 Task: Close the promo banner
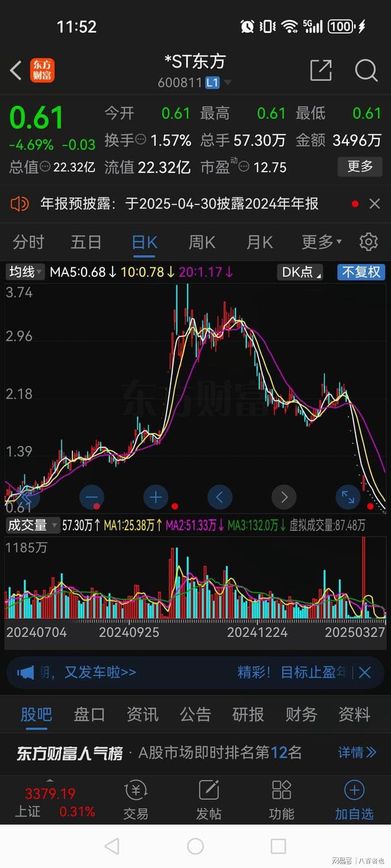365,672
